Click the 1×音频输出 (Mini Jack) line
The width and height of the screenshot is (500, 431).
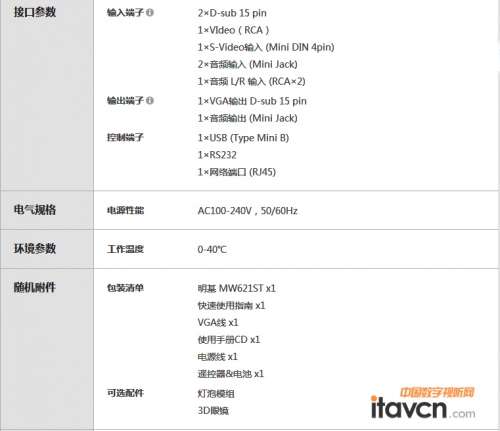(248, 118)
